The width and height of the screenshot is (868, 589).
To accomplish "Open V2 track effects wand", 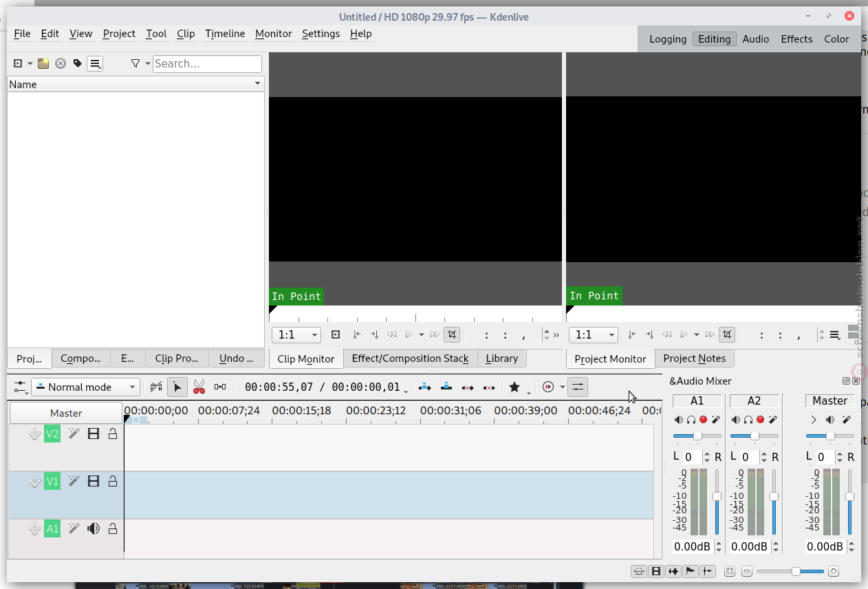I will click(74, 433).
